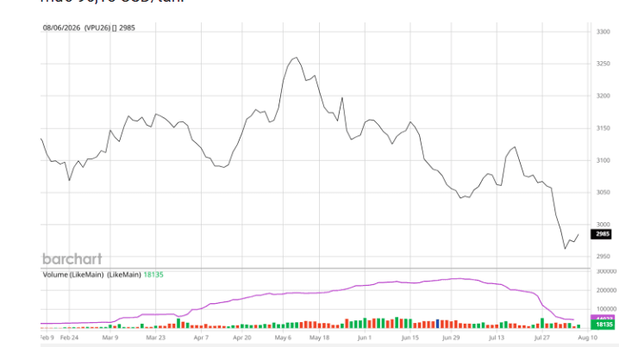Click the Volume (LikeMain) legend label
This screenshot has height=347, width=644.
tap(73, 275)
